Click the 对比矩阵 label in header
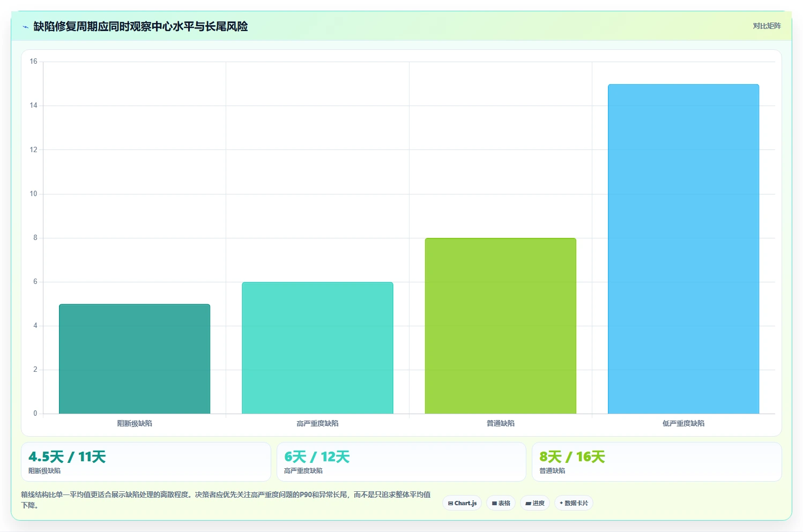The height and width of the screenshot is (532, 803). tap(767, 26)
